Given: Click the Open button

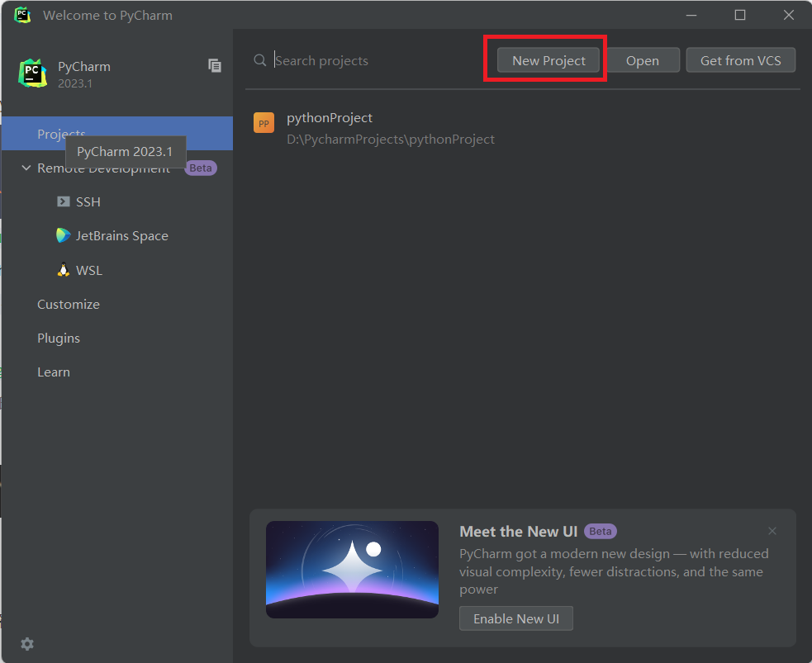Looking at the screenshot, I should click(642, 60).
